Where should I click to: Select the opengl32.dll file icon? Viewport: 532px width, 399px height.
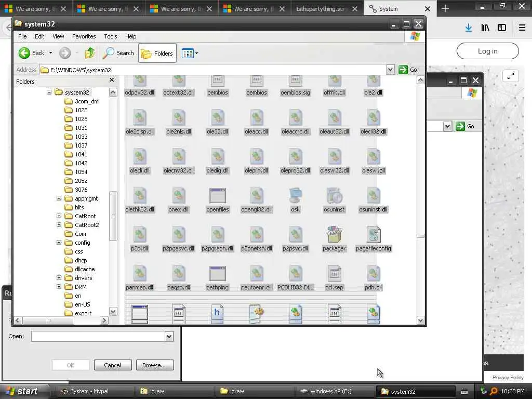[x=257, y=196]
